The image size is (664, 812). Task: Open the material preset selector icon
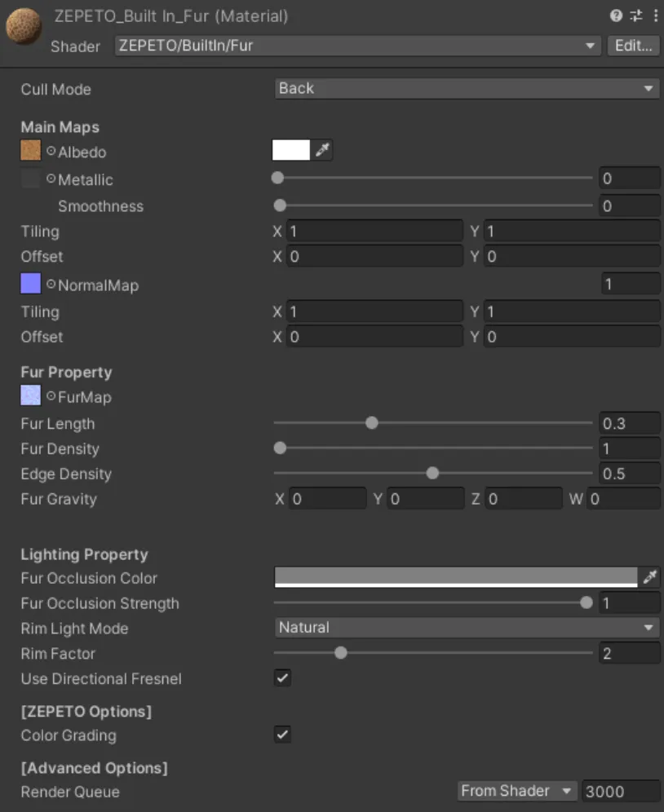(636, 15)
